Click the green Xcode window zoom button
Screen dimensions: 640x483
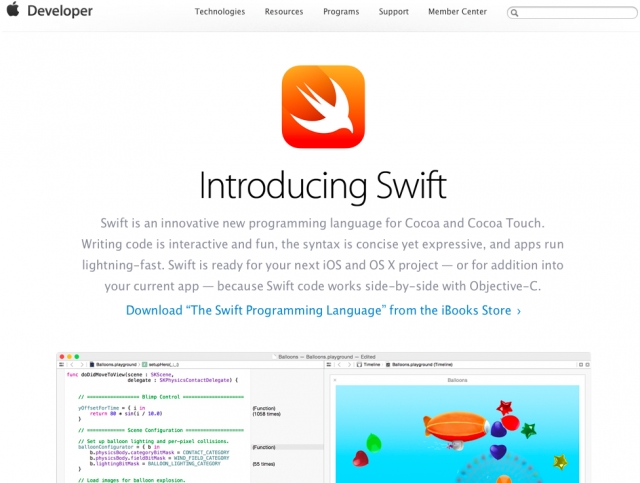click(77, 356)
